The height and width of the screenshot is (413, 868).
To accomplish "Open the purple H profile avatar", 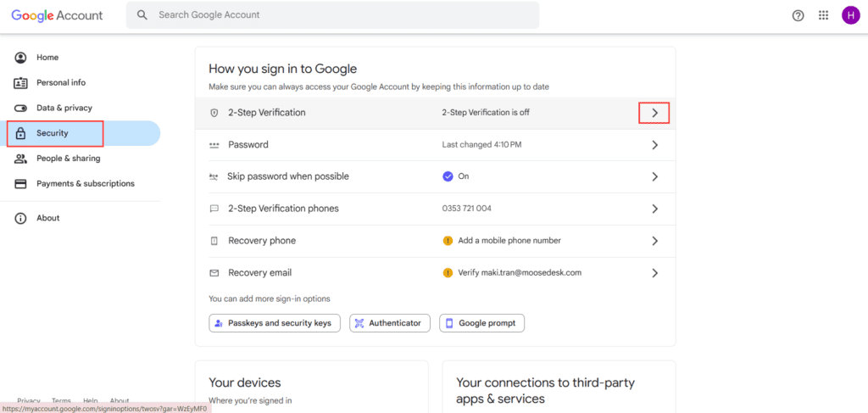I will pyautogui.click(x=850, y=15).
